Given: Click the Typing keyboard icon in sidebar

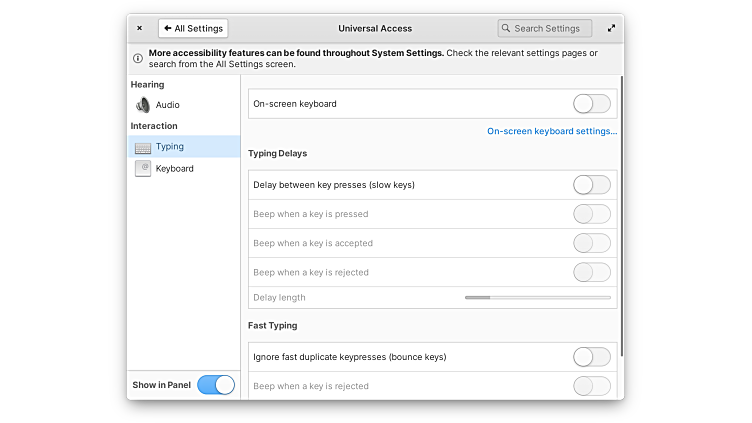Looking at the screenshot, I should pyautogui.click(x=143, y=147).
